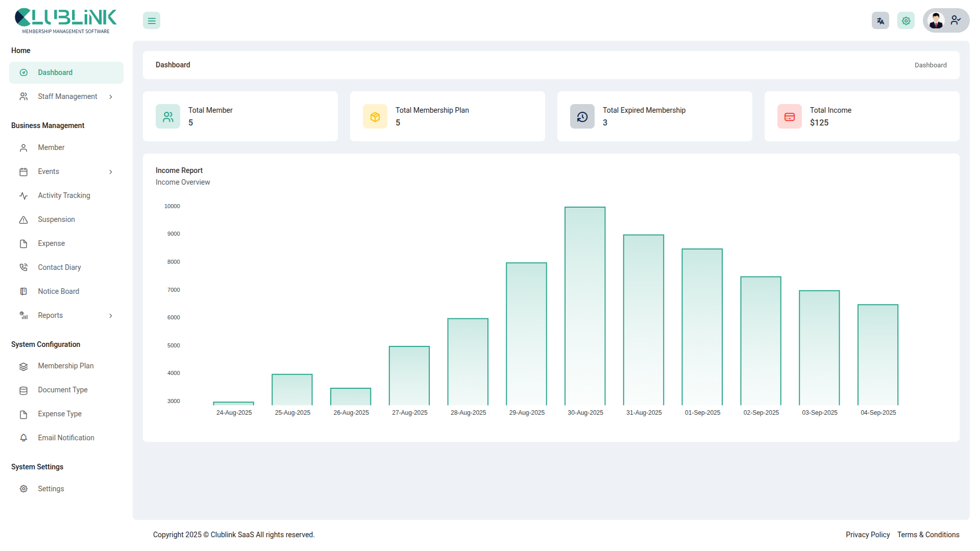
Task: Click the Total Income card wallet icon
Action: point(789,116)
